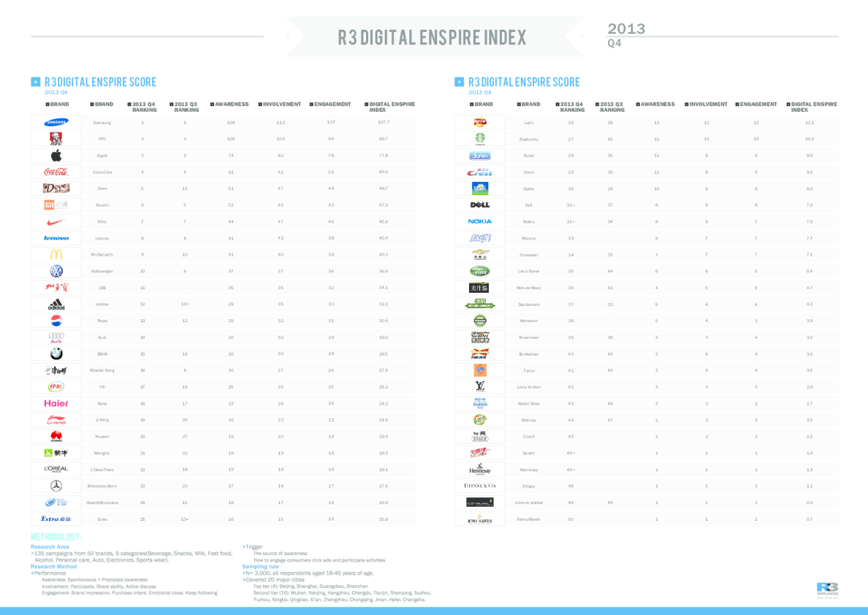Click the Research Area methodology heading
The image size is (868, 615).
(x=50, y=546)
